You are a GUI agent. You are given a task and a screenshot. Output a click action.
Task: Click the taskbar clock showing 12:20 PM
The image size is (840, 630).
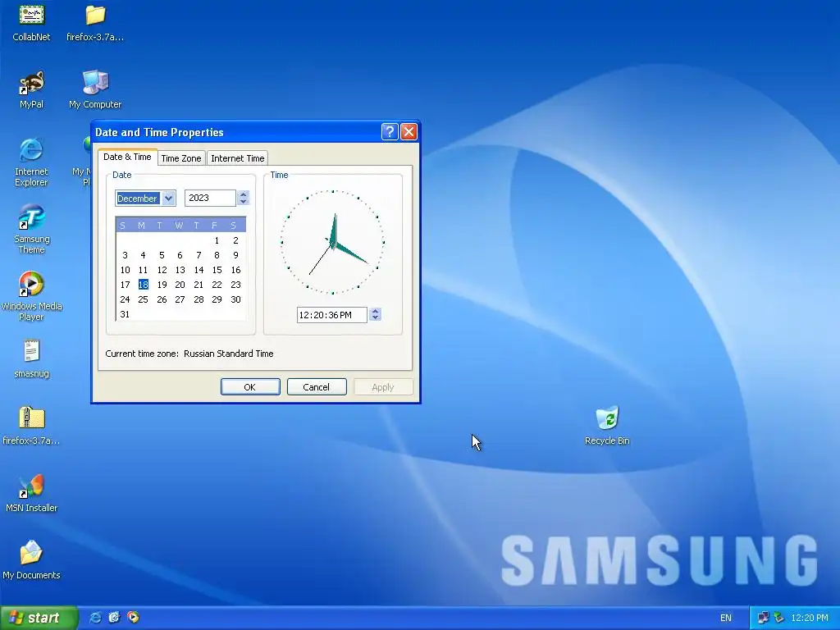coord(810,618)
